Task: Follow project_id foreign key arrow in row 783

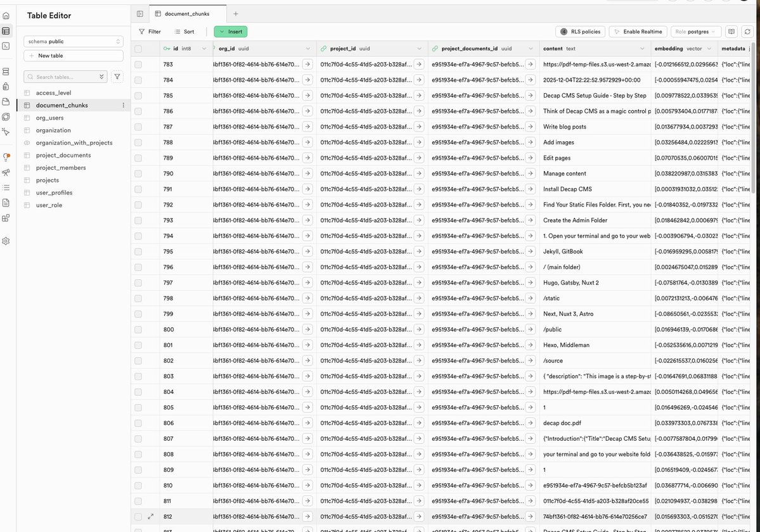Action: click(419, 65)
